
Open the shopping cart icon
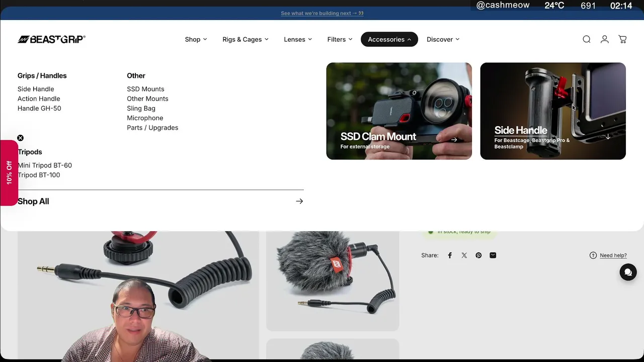(x=622, y=39)
